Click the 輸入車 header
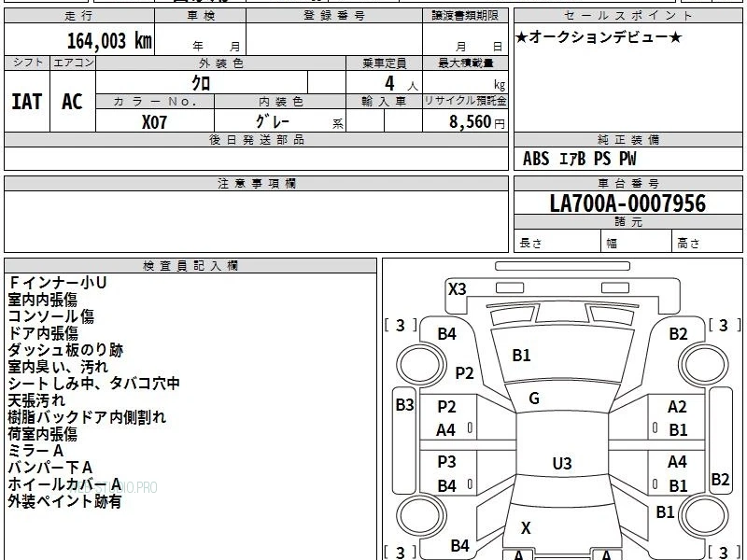Image resolution: width=747 pixels, height=560 pixels. pyautogui.click(x=384, y=102)
